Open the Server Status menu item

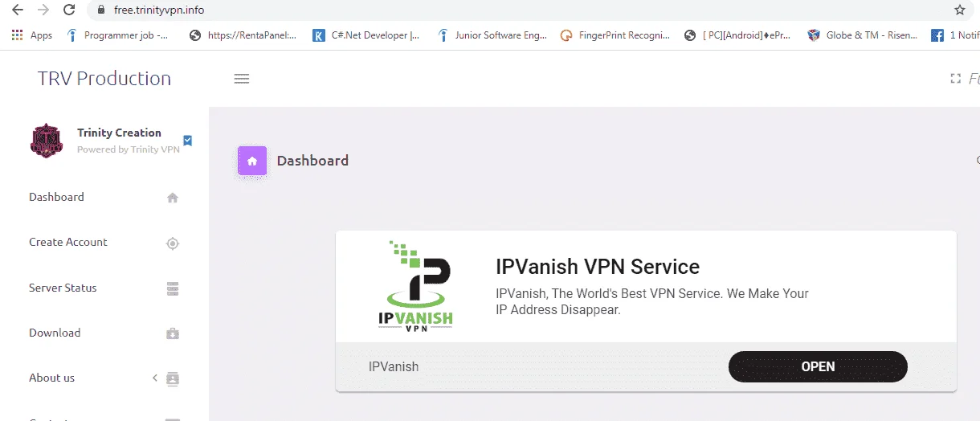pyautogui.click(x=104, y=288)
